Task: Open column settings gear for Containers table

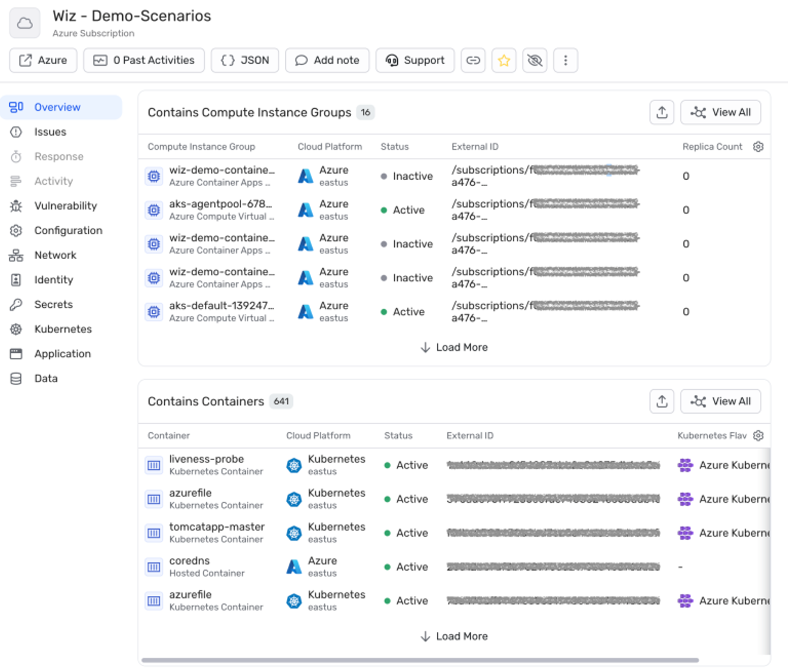Action: 758,435
